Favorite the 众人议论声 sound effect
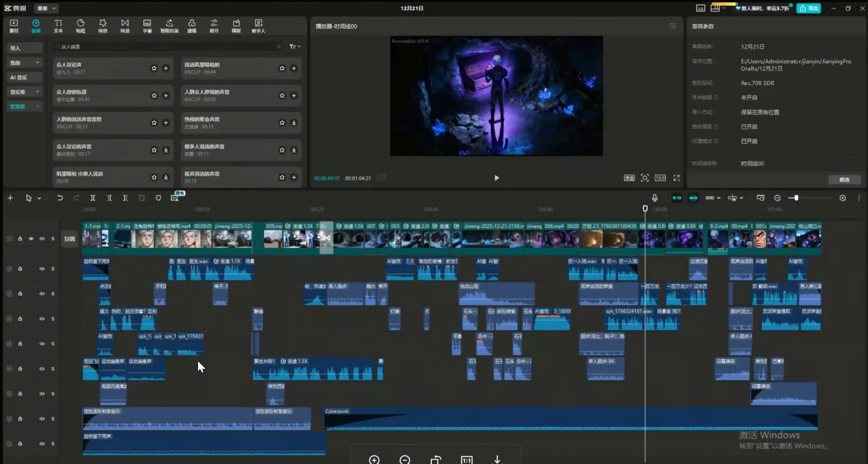Screen dimensions: 868x464 (x=154, y=68)
